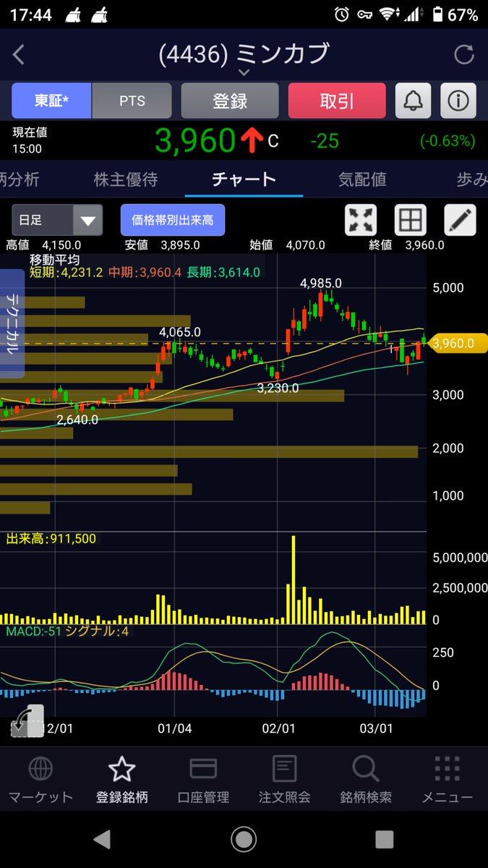Refresh the stock quote
Viewport: 488px width, 868px height.
pos(463,54)
